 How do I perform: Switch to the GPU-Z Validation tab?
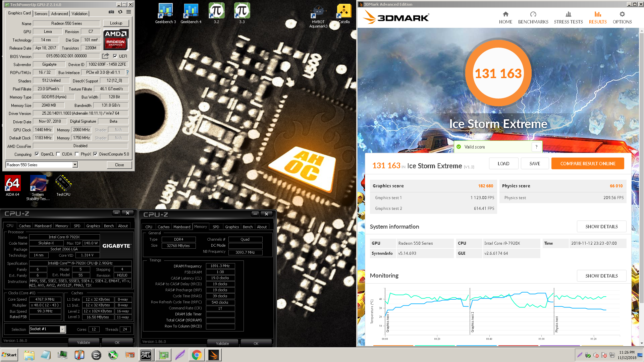[79, 14]
